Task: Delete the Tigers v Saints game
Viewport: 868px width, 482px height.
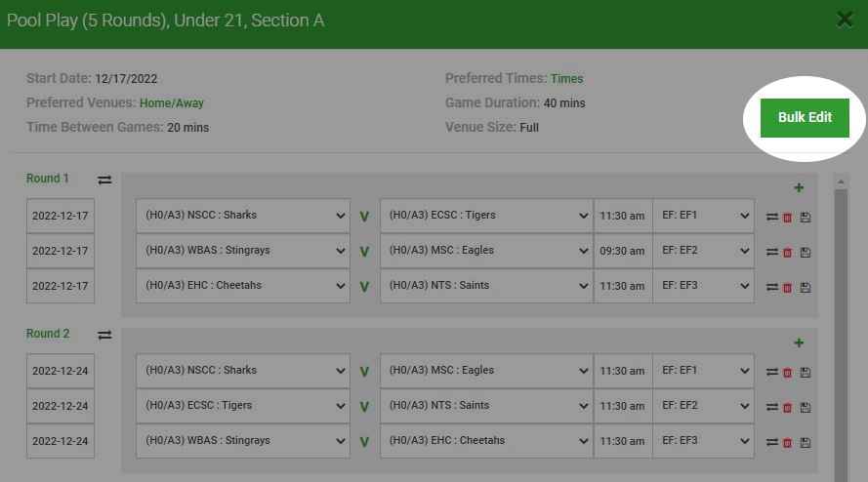Action: [x=787, y=408]
